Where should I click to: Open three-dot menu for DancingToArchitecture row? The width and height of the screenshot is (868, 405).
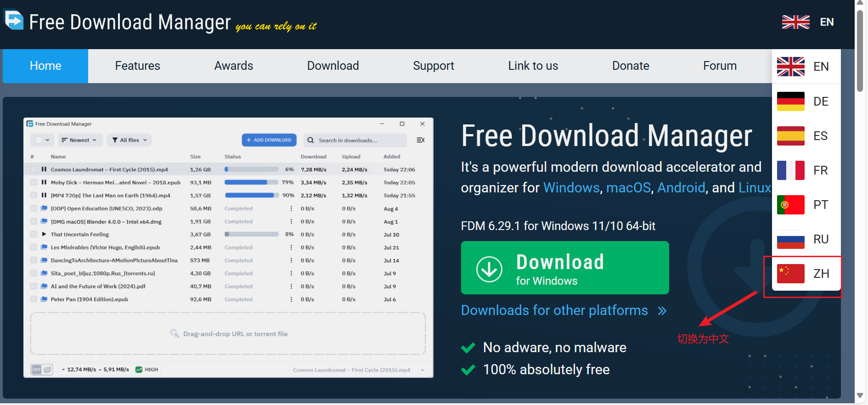[291, 260]
